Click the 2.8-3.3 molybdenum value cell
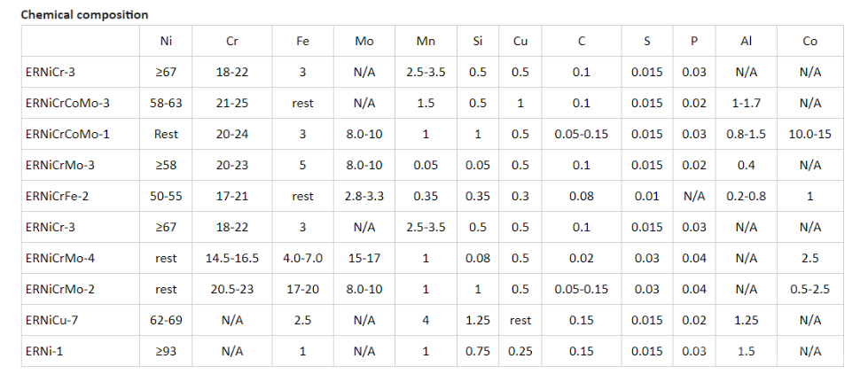Screen dimensions: 868x382 pos(364,196)
